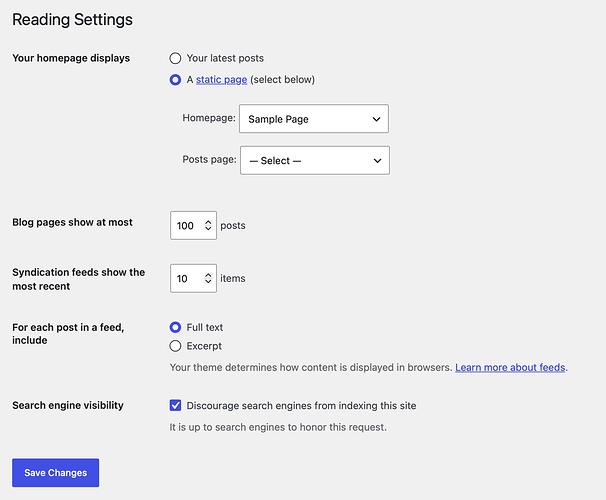The image size is (606, 500).
Task: Click the Save Changes button
Action: point(56,473)
